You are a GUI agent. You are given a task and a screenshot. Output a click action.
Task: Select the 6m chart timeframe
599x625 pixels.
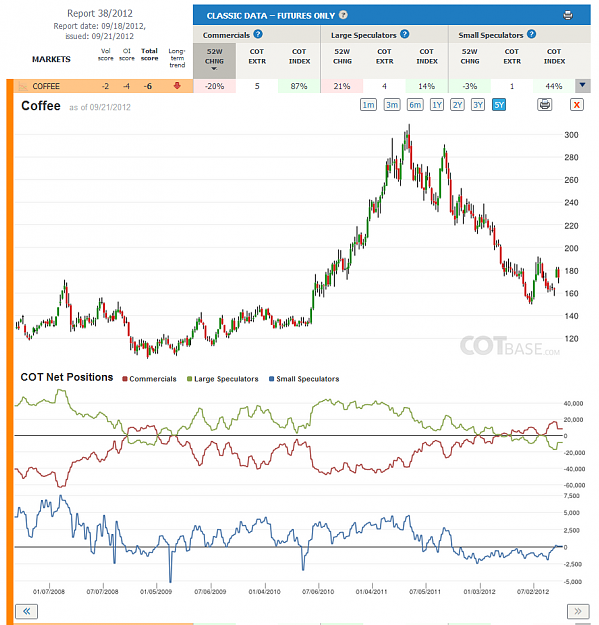pyautogui.click(x=415, y=105)
